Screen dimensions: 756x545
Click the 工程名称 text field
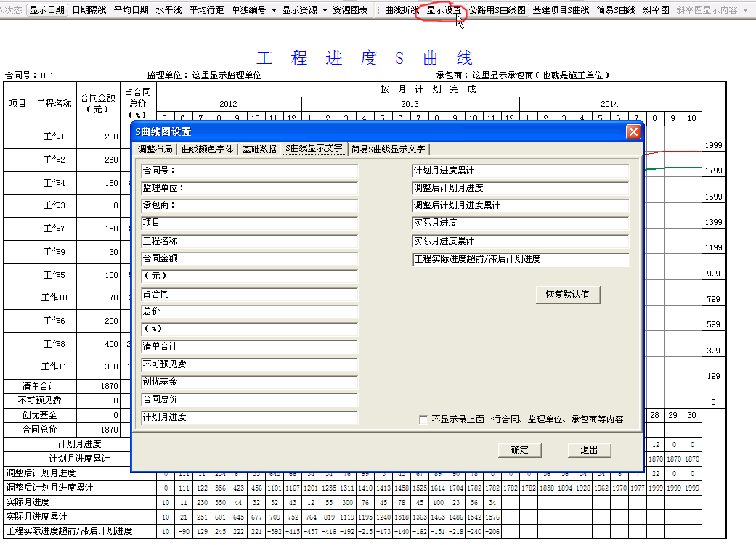(x=249, y=241)
